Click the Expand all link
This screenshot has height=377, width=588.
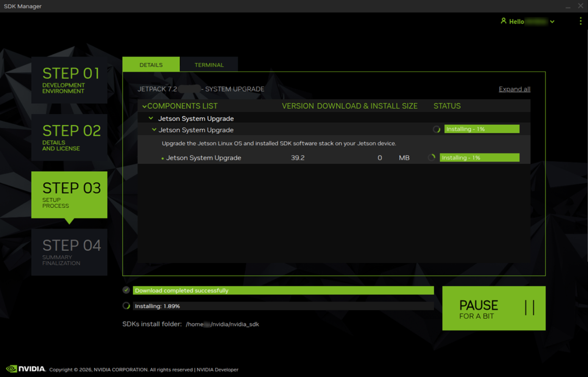[514, 89]
